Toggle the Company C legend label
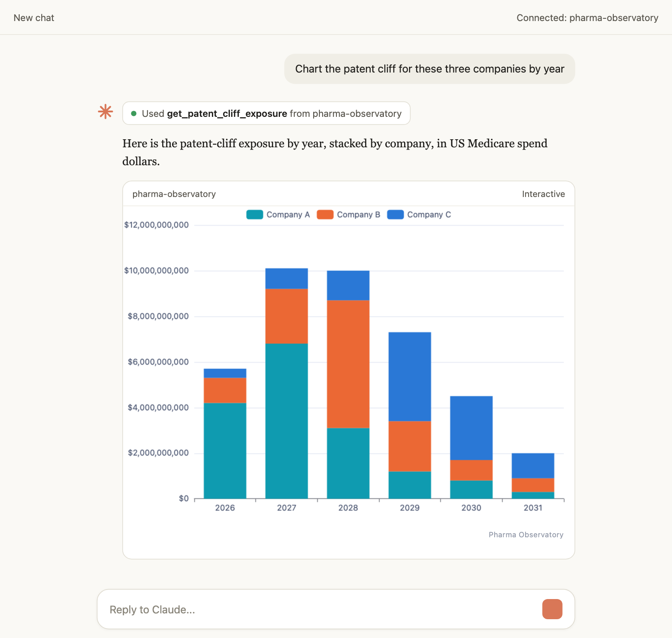Image resolution: width=672 pixels, height=638 pixels. (429, 214)
